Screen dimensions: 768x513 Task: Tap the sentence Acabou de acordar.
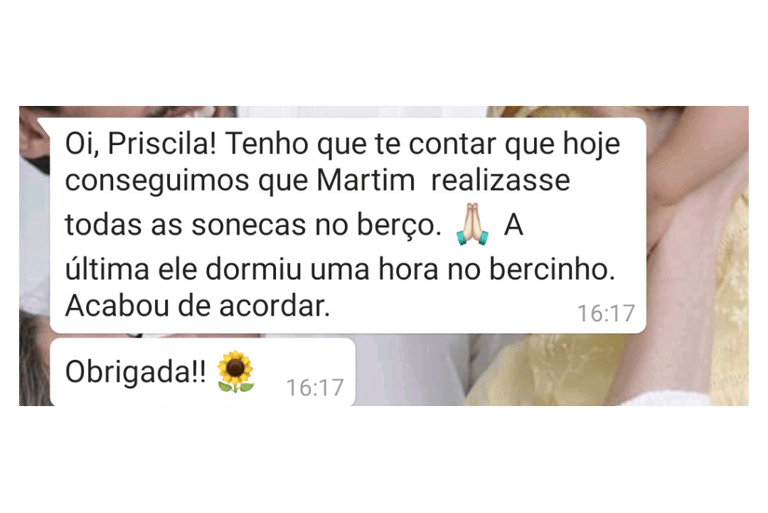[x=197, y=306]
